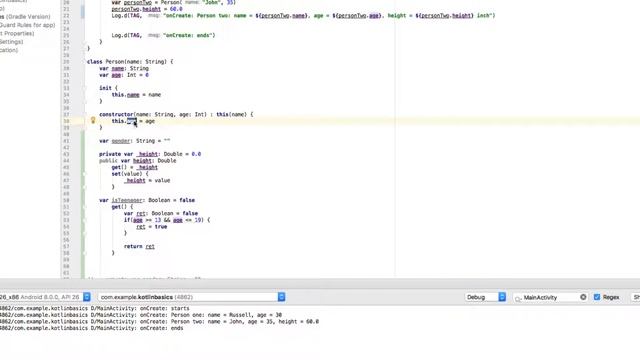Click the yellow intention lightbulb icon
This screenshot has height=360, width=640.
[x=93, y=120]
